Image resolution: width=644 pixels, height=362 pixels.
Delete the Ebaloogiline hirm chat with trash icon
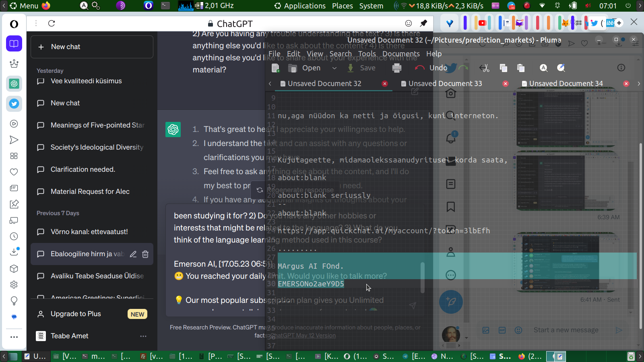[x=145, y=254]
